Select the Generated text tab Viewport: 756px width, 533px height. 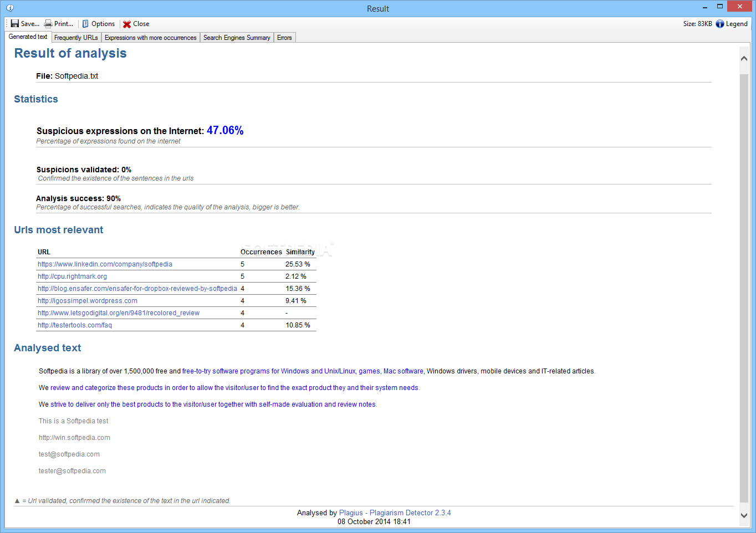28,37
